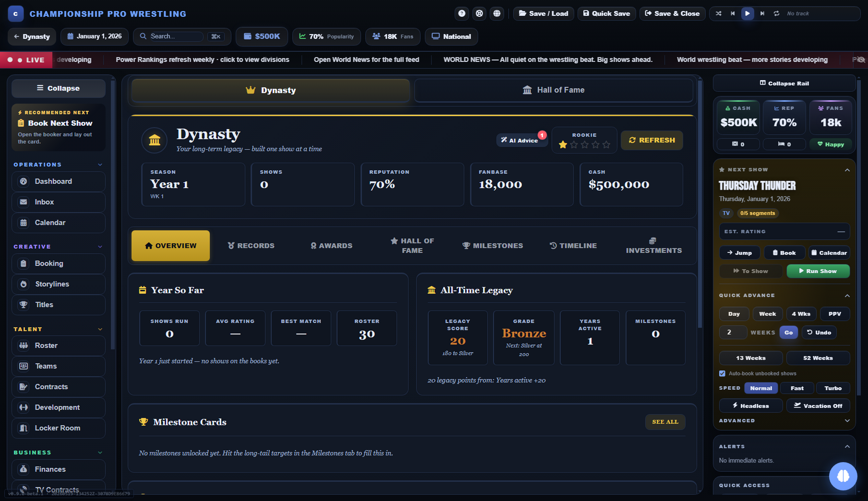Collapse the Next Show panel

847,170
